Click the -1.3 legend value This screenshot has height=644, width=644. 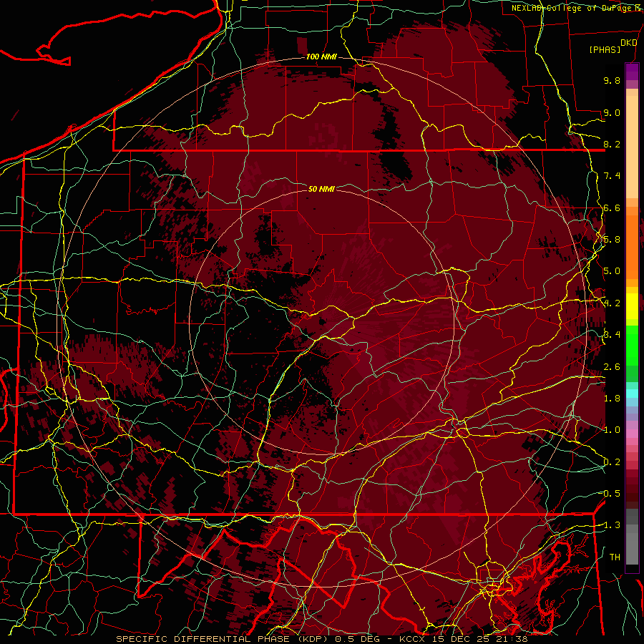610,525
